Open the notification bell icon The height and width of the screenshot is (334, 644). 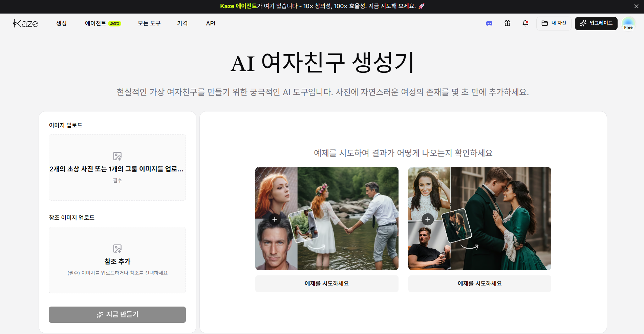click(525, 23)
